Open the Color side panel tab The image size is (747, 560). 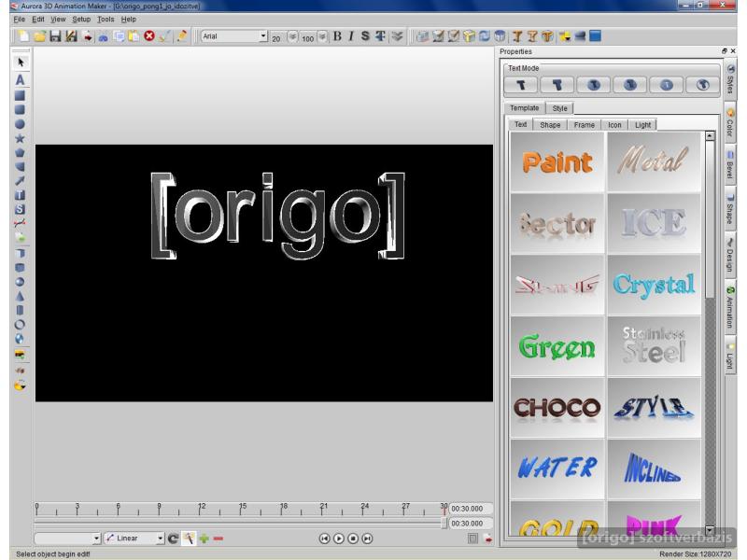pyautogui.click(x=730, y=123)
